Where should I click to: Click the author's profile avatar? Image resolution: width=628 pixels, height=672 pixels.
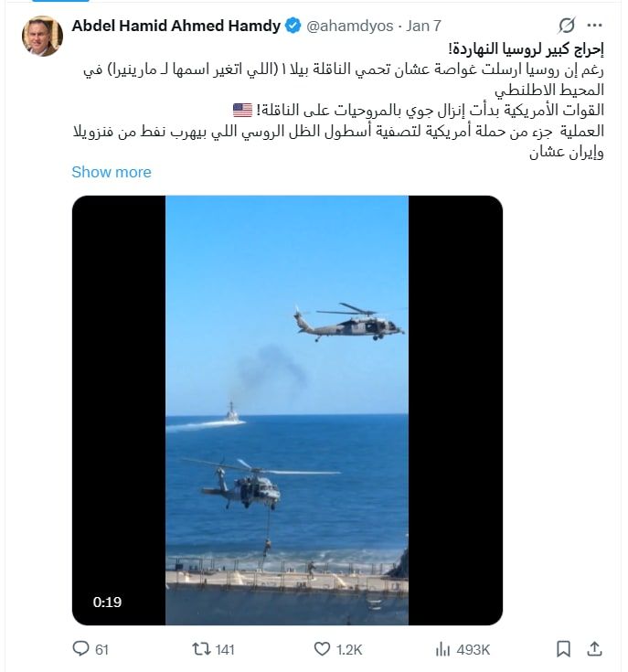[42, 37]
